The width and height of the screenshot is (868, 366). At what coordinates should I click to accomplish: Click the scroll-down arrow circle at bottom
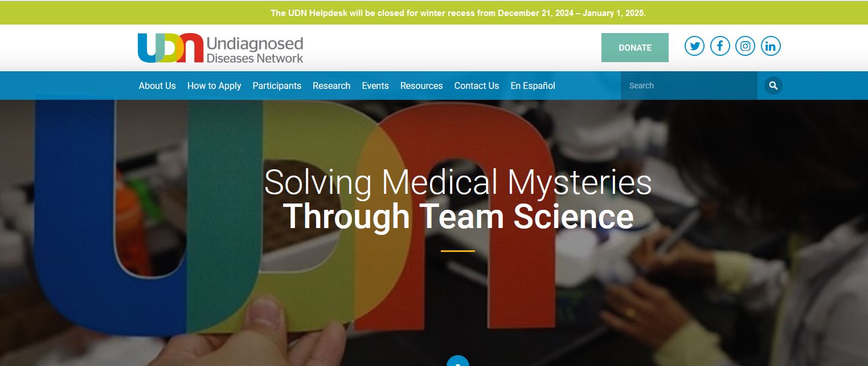[x=458, y=361]
